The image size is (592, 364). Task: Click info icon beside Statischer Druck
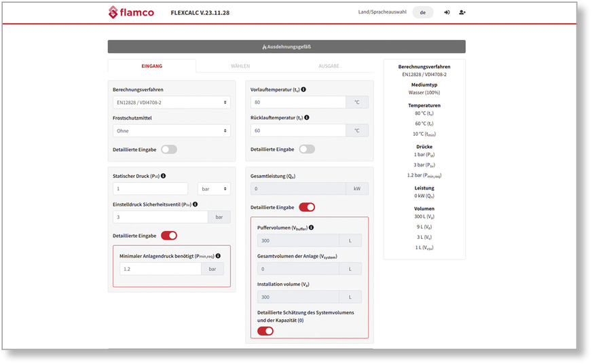coord(163,176)
